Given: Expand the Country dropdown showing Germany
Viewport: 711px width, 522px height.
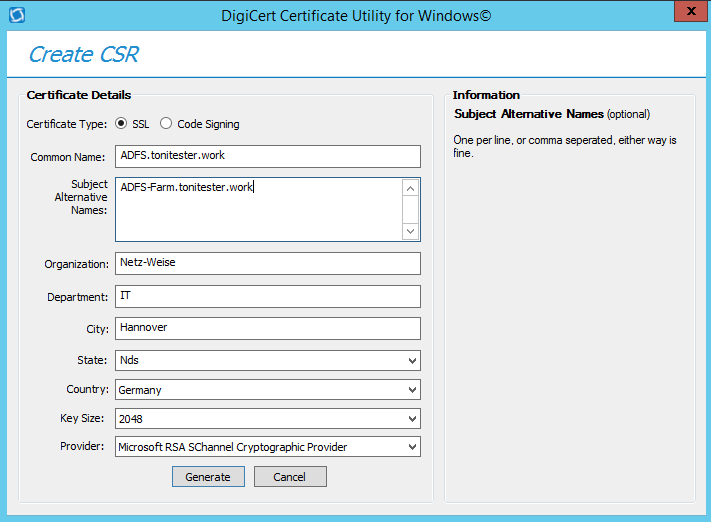Looking at the screenshot, I should pos(267,390).
